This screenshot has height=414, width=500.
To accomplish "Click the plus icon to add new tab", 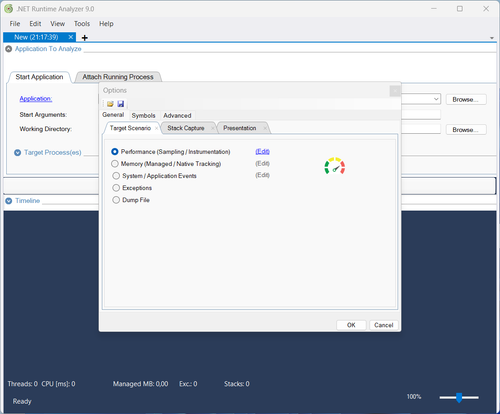I will [85, 38].
